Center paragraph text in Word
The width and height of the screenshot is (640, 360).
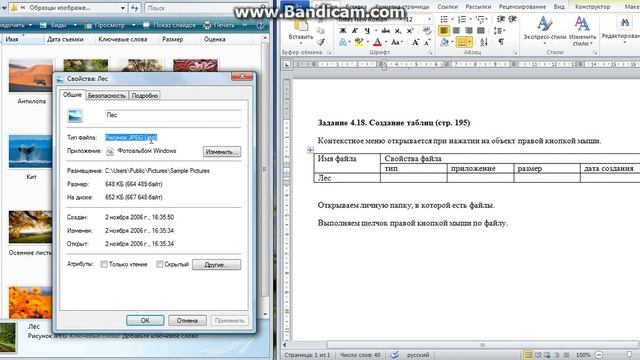[x=456, y=31]
